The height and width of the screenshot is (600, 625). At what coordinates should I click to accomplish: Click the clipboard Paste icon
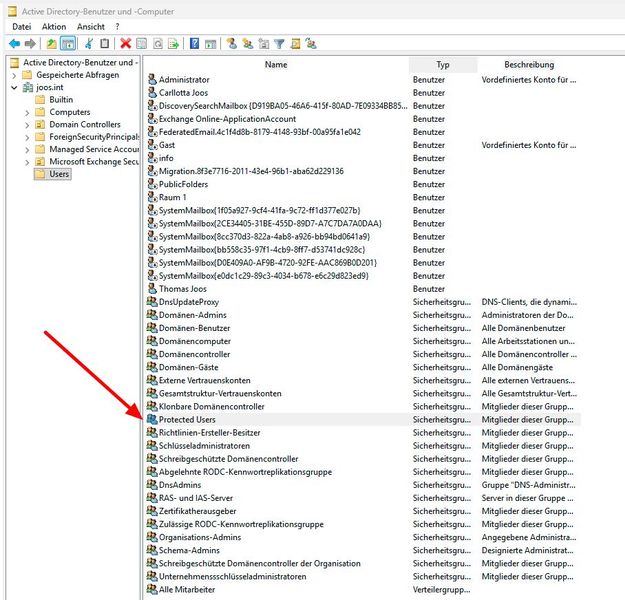(x=104, y=43)
